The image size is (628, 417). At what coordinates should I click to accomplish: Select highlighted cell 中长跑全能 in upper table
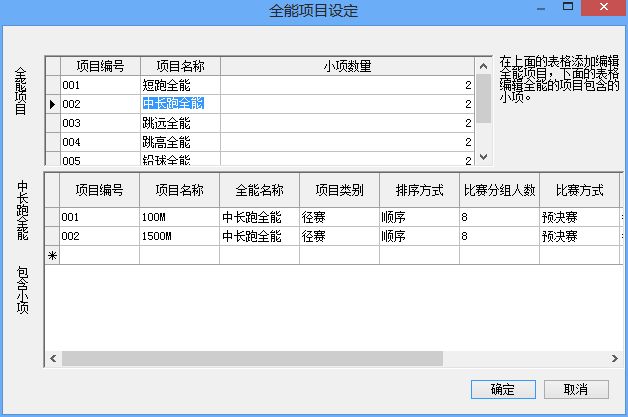click(180, 104)
